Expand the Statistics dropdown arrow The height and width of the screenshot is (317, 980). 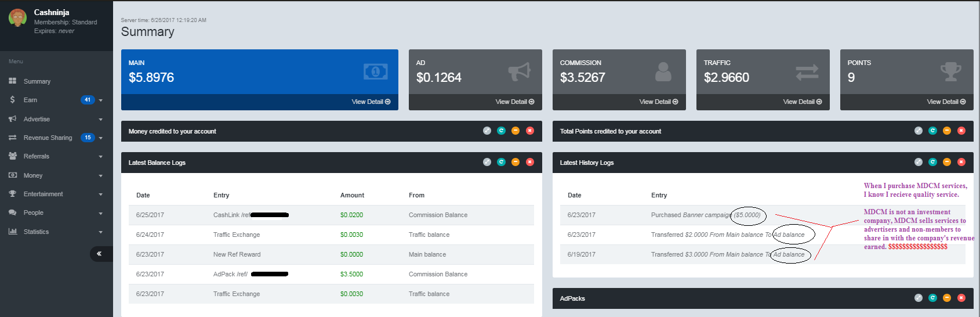point(101,232)
